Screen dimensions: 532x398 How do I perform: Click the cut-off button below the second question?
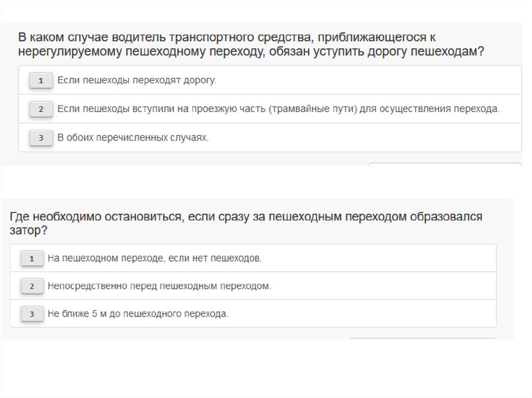422,339
